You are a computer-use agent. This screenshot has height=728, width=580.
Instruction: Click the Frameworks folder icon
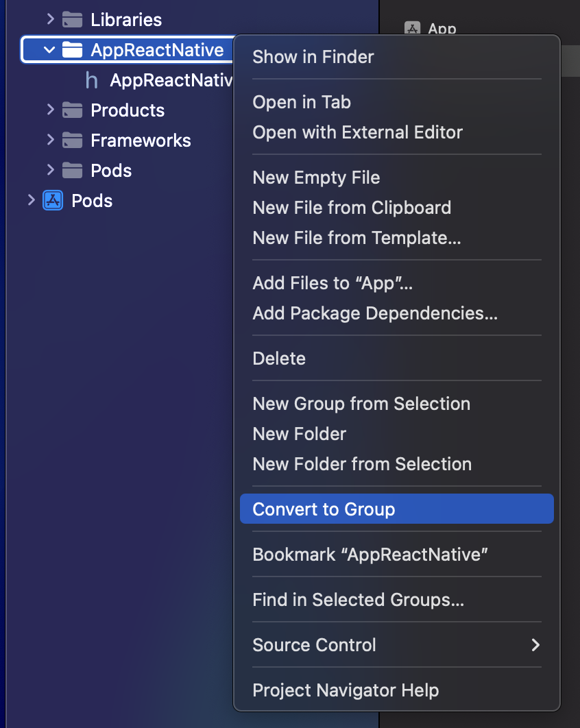pyautogui.click(x=72, y=141)
